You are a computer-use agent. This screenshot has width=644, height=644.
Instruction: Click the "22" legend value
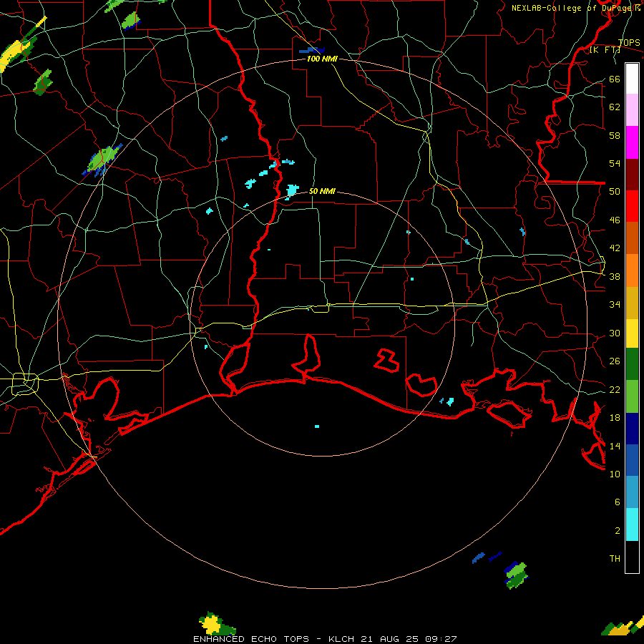(x=615, y=389)
